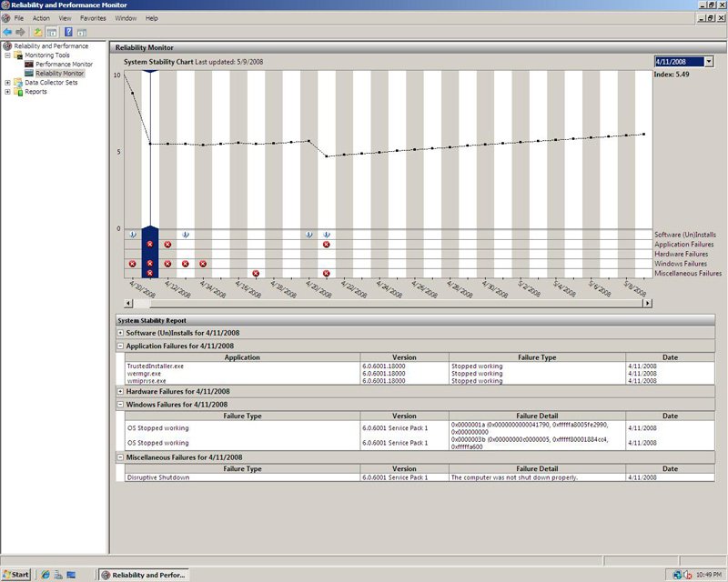Click the TrustedInstaller.exe row
Screen dimensions: 728x582
pos(420,366)
